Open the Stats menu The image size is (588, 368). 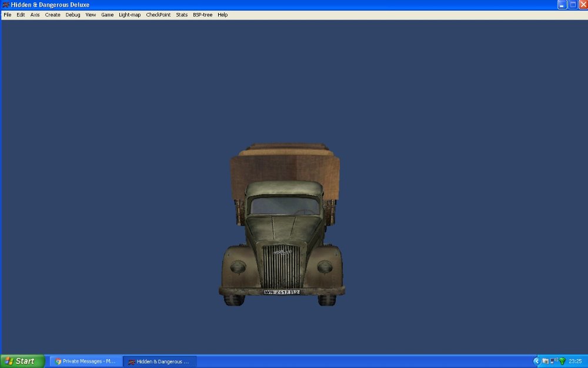coord(182,15)
